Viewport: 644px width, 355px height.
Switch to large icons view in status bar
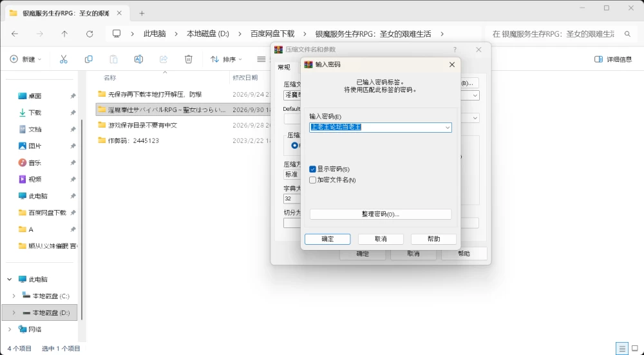635,349
